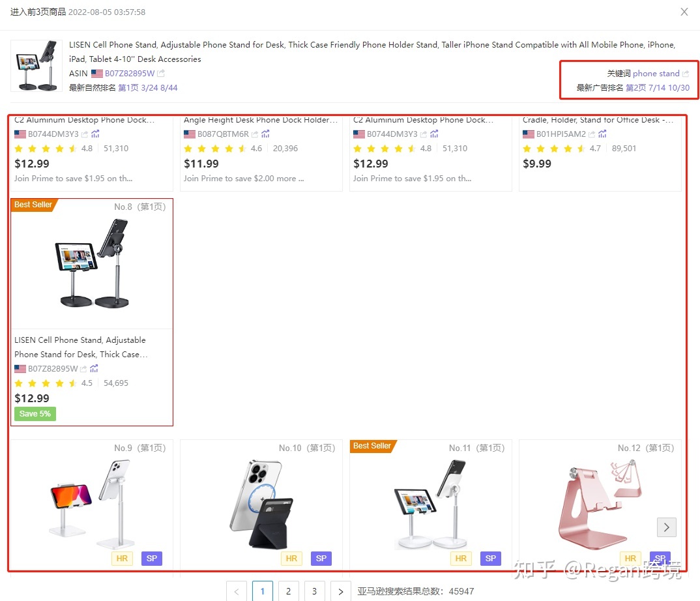This screenshot has width=700, height=601.
Task: Go to page 3 of results
Action: pos(314,591)
